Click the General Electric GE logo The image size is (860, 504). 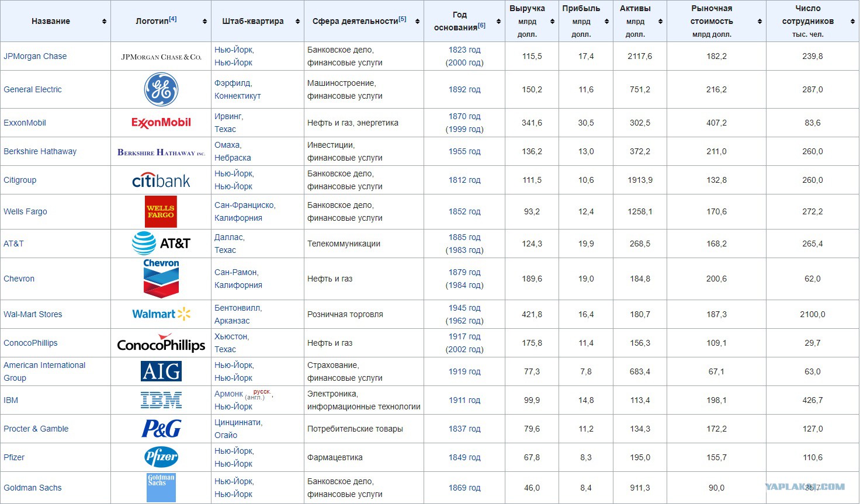[x=161, y=89]
